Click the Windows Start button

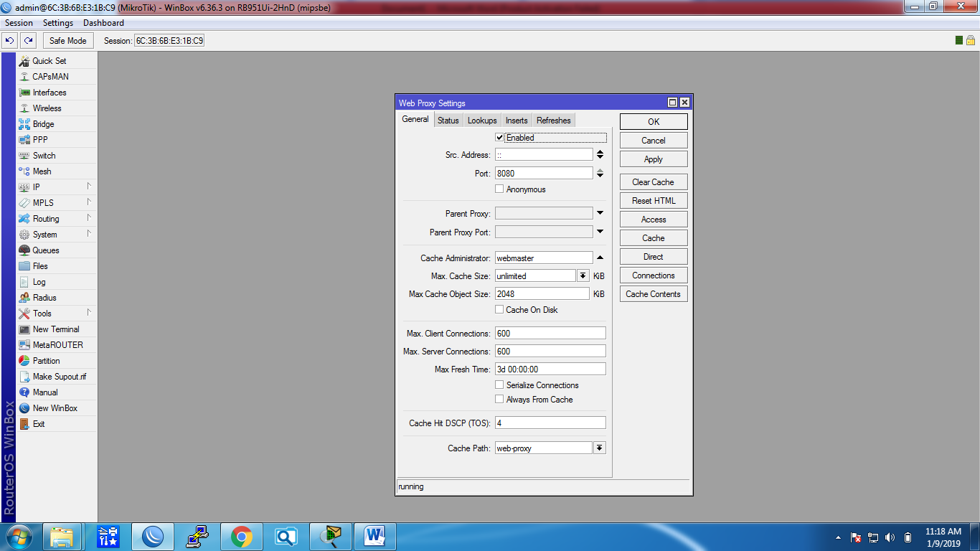(18, 537)
